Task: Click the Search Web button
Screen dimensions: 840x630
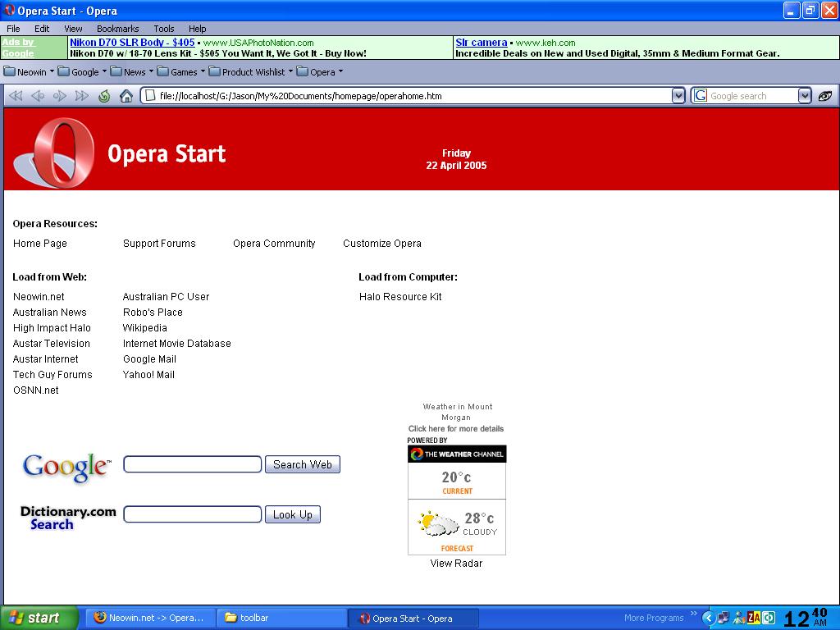Action: point(303,464)
